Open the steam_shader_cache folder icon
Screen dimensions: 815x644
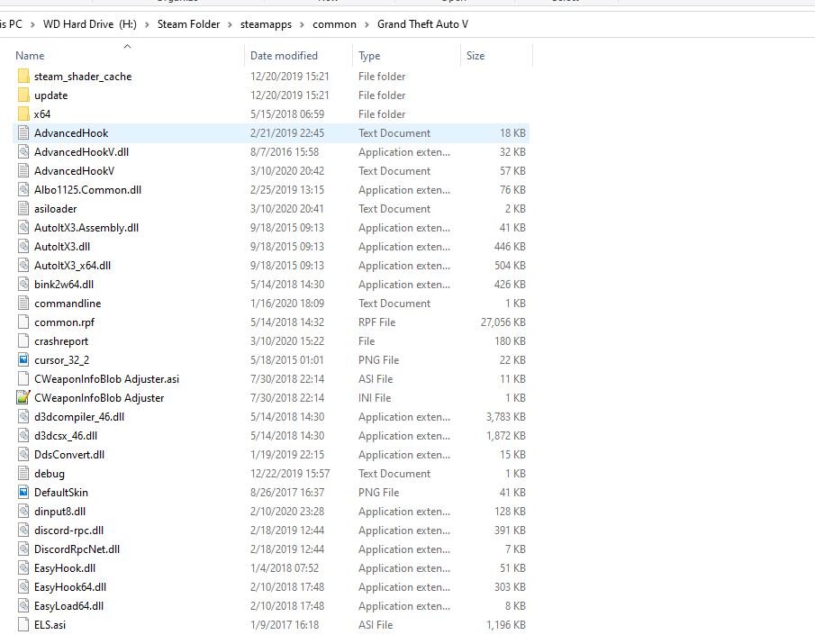pyautogui.click(x=23, y=77)
